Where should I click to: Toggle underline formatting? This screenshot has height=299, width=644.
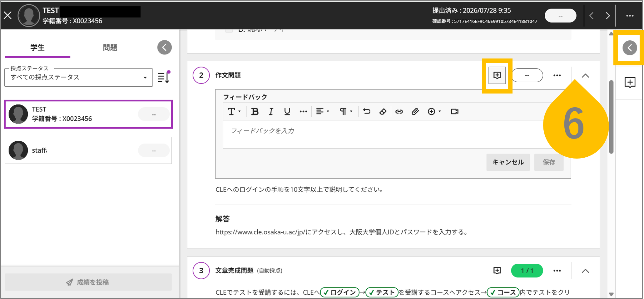click(x=287, y=111)
